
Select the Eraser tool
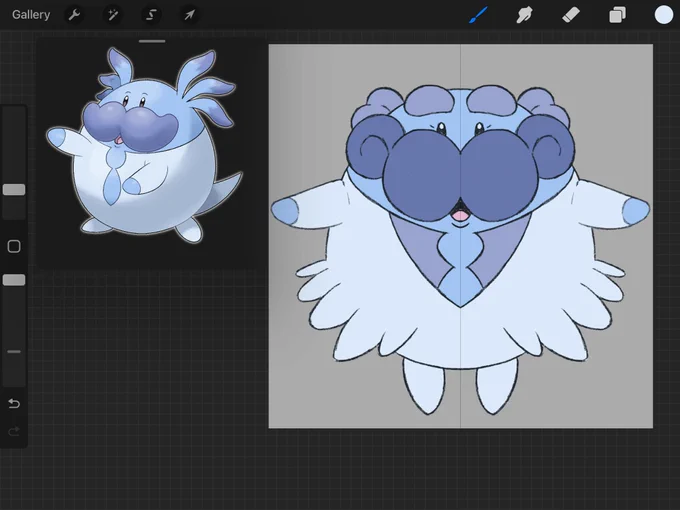[x=571, y=15]
